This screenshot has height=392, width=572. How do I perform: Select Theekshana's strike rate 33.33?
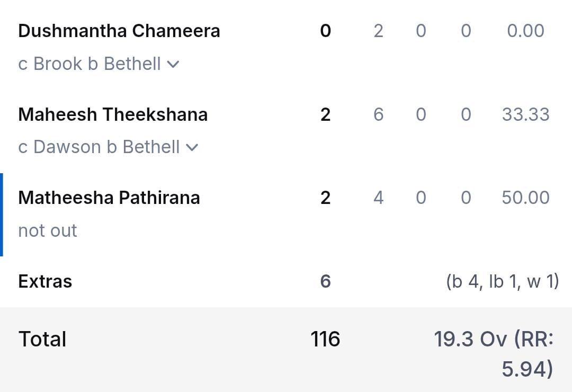tap(525, 114)
